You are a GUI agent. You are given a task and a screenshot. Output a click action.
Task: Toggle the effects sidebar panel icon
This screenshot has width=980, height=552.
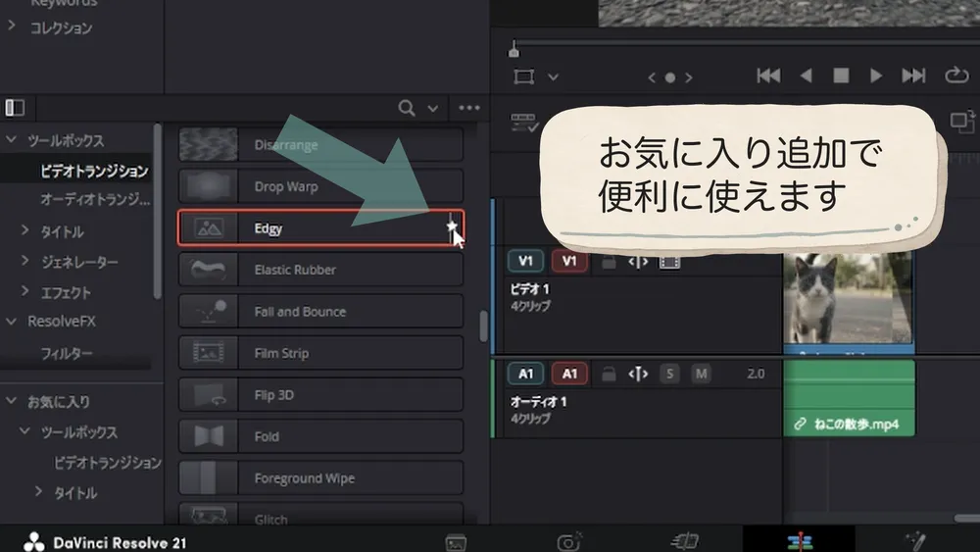click(15, 108)
